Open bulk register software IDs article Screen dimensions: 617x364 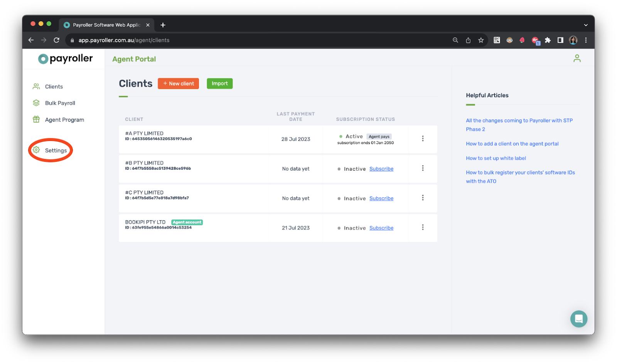coord(520,177)
